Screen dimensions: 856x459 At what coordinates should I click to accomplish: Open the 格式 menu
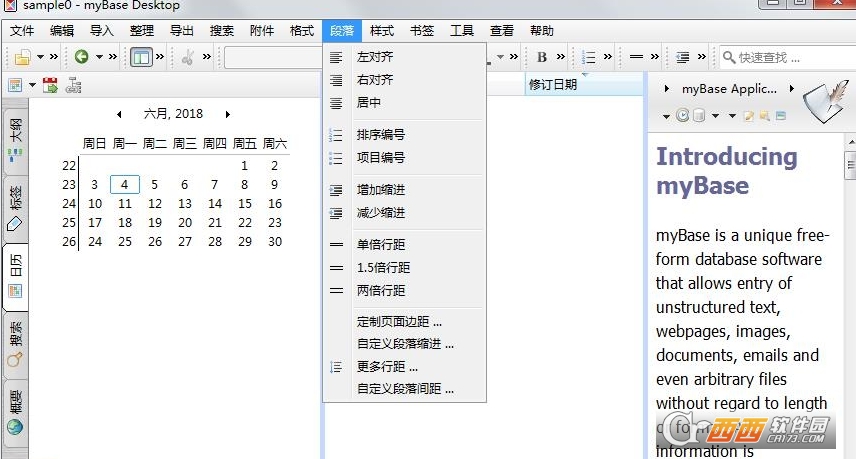(302, 31)
